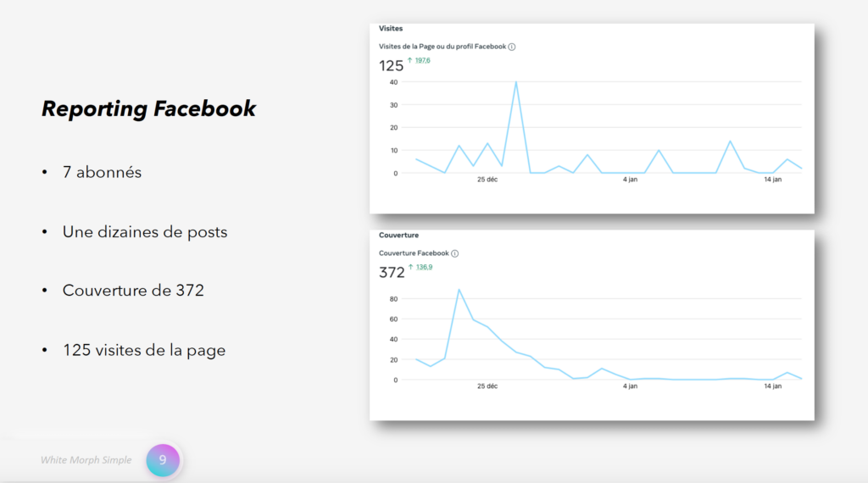
Task: Click the White Morph Simple footer text
Action: point(86,460)
